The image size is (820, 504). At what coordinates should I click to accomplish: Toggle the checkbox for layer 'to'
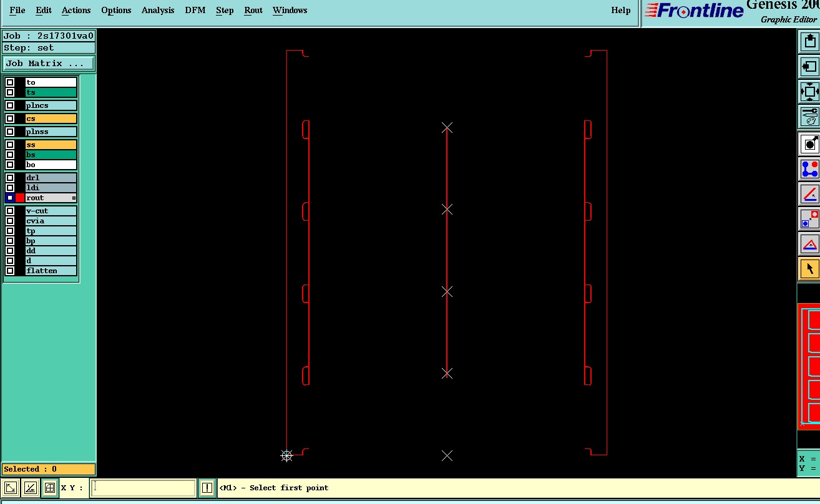10,82
